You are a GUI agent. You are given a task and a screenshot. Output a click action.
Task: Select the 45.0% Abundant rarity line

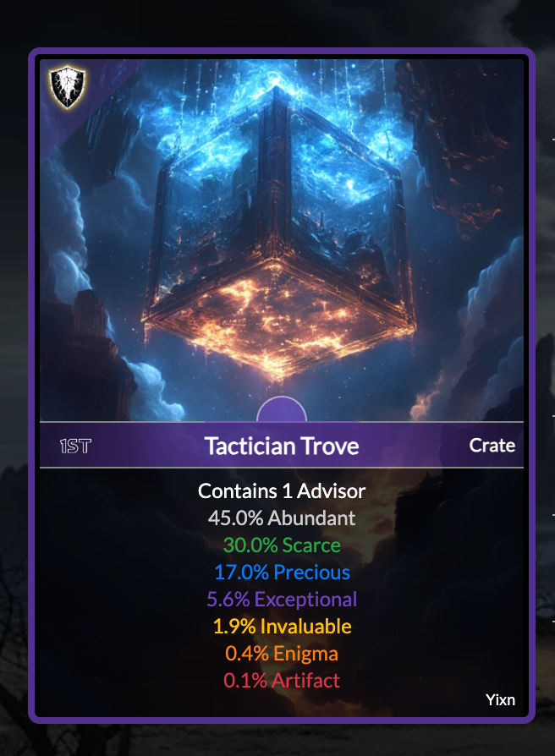[x=282, y=518]
